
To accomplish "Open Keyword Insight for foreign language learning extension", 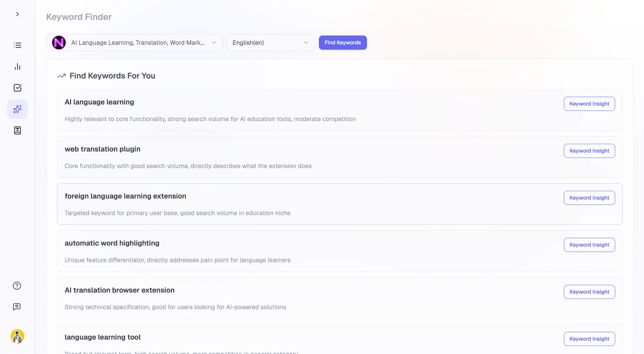I will click(589, 198).
